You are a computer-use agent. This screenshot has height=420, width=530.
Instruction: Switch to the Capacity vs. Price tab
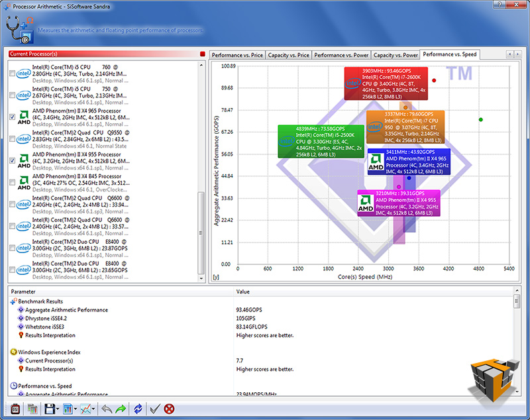[288, 55]
